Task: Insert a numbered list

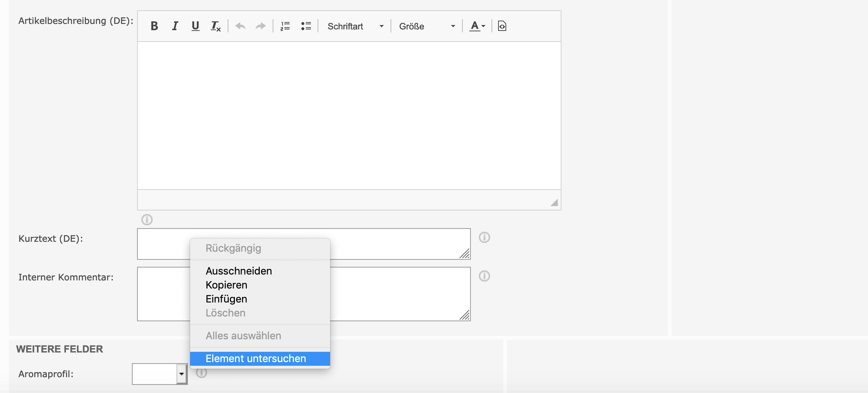Action: [x=285, y=26]
